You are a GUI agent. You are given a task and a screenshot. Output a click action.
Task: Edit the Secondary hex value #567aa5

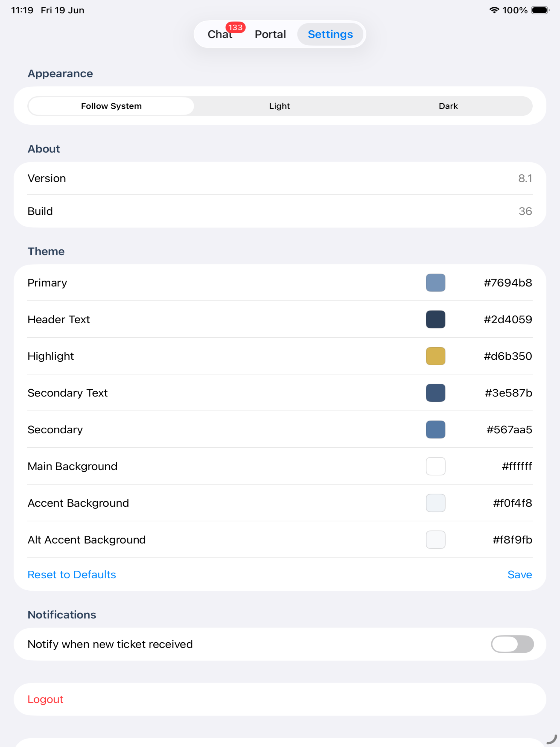[x=509, y=430]
